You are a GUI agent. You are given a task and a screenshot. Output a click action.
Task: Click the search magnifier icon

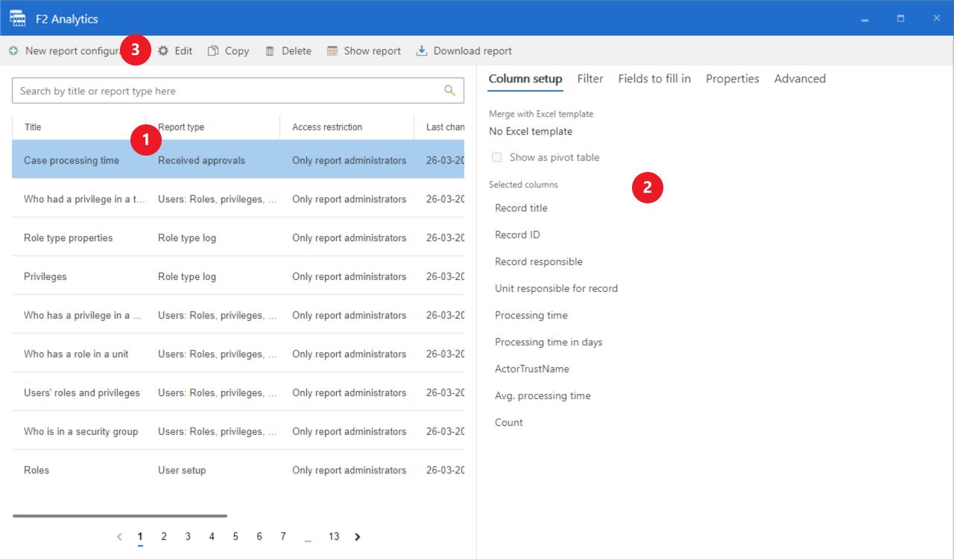(x=449, y=91)
